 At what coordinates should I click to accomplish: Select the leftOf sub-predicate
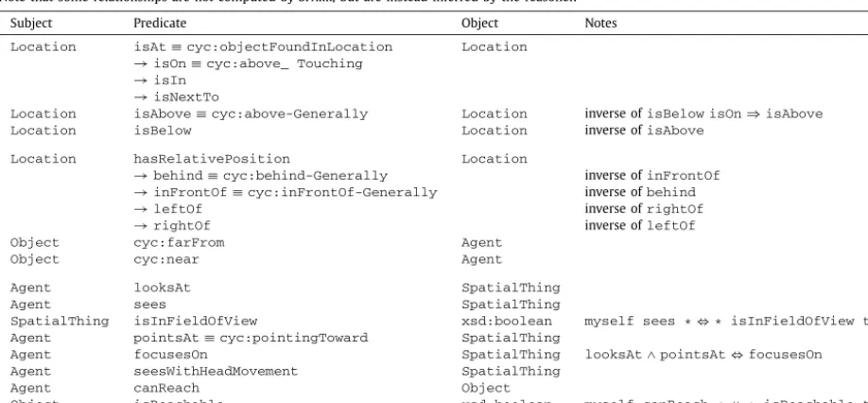(x=167, y=209)
